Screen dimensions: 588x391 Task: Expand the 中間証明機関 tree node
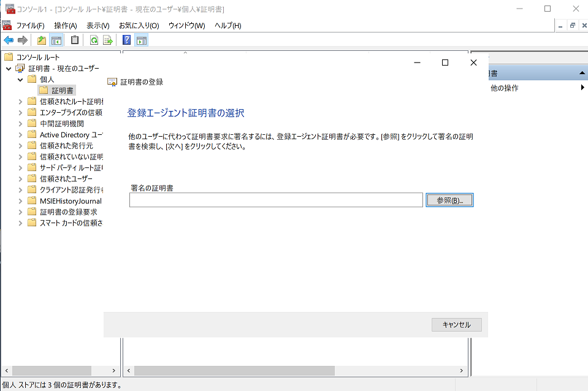click(20, 123)
